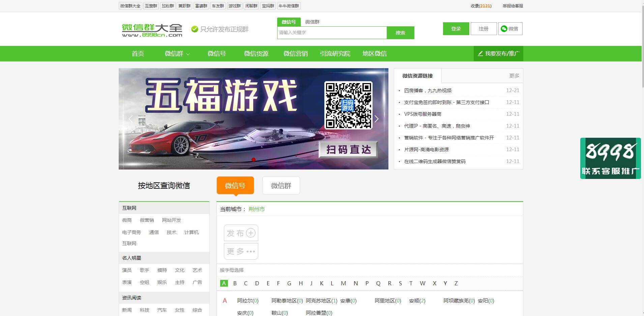Click the search keyword input field

[331, 32]
